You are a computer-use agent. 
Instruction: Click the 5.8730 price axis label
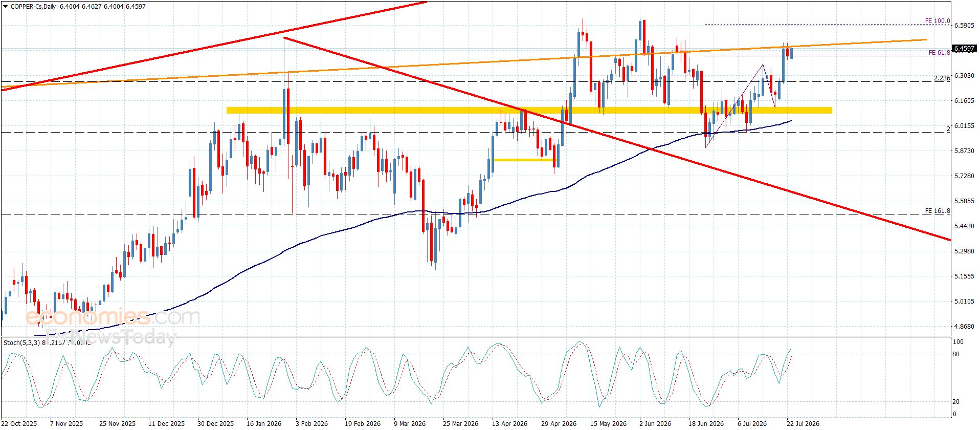click(x=964, y=151)
